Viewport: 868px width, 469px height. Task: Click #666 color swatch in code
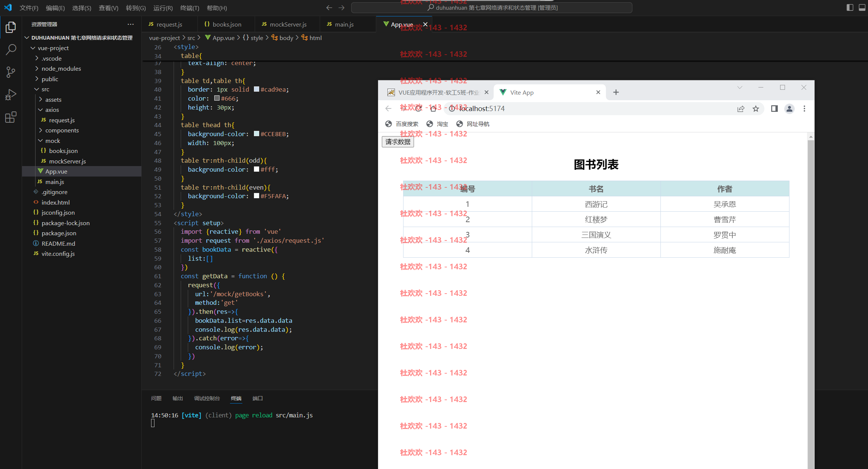[x=217, y=98]
